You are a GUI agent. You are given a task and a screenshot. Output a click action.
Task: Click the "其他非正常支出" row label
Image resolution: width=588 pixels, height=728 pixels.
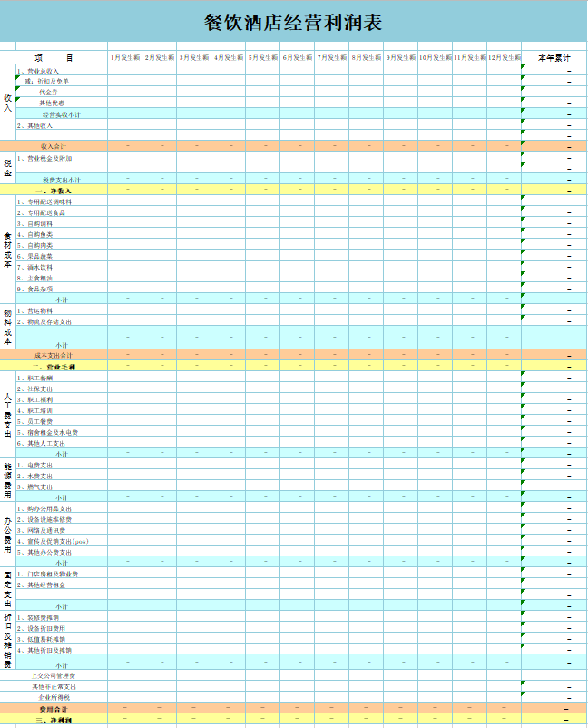[x=54, y=686]
